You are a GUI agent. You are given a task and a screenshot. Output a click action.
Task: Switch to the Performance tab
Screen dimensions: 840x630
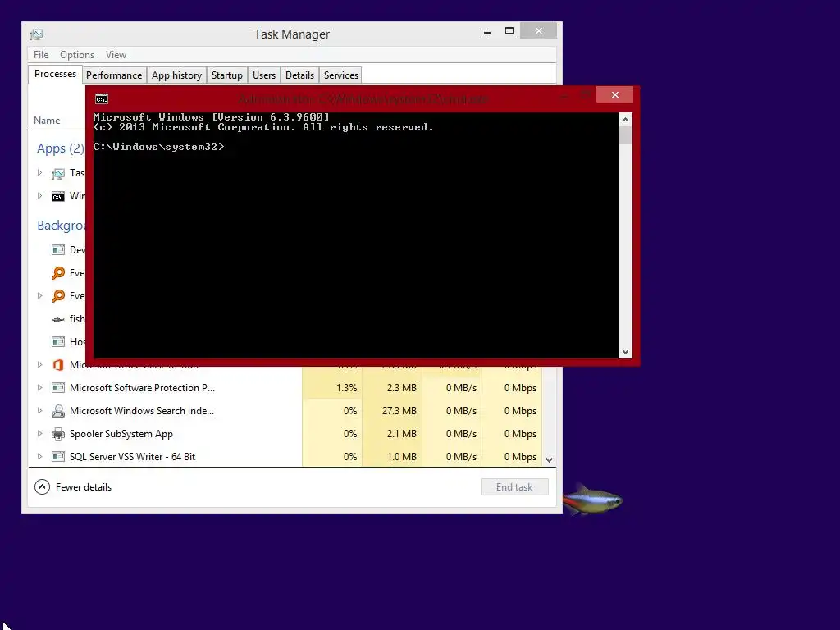pos(114,75)
